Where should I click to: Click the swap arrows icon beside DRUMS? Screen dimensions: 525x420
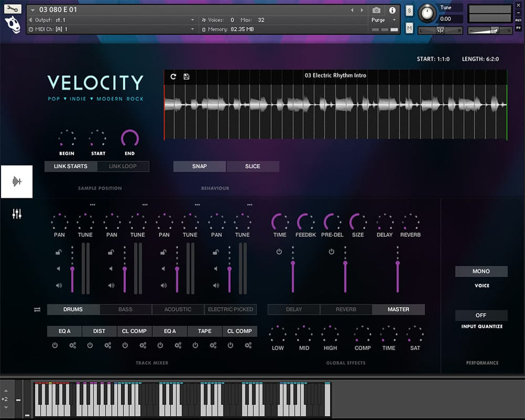pyautogui.click(x=37, y=310)
